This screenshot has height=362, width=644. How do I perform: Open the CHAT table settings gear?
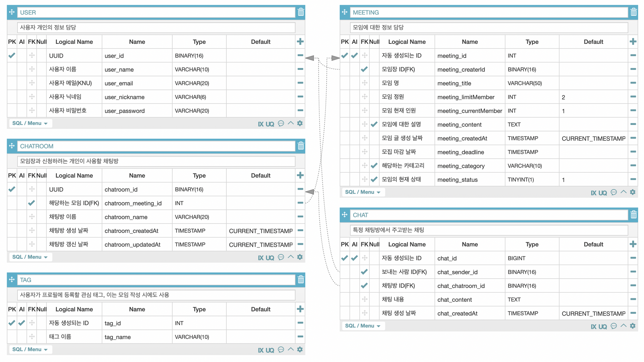point(633,326)
